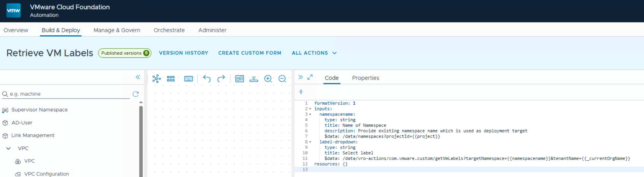Click the Retrieve VM Labels heading
Screen dimensions: 644x177
(50, 53)
